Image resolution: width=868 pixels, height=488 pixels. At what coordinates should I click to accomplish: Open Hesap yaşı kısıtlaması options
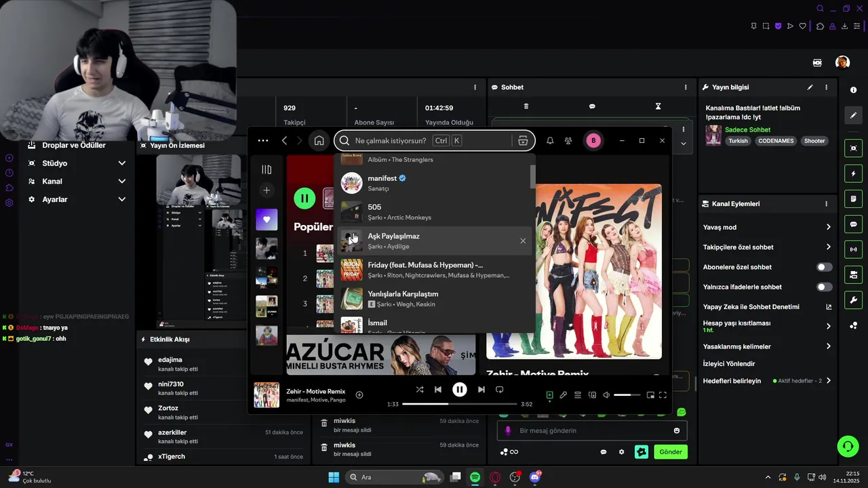(767, 326)
